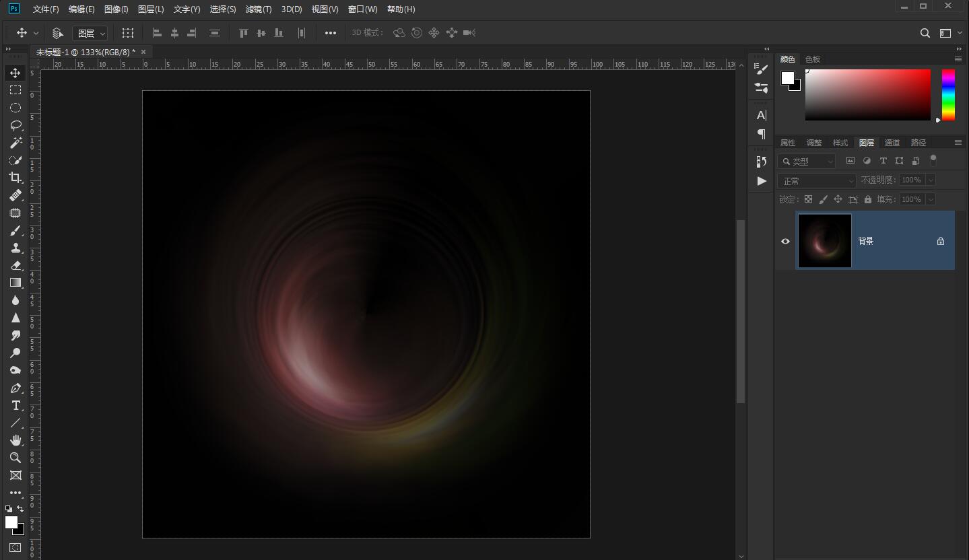This screenshot has width=969, height=560.
Task: Select the Lasso tool
Action: (15, 125)
